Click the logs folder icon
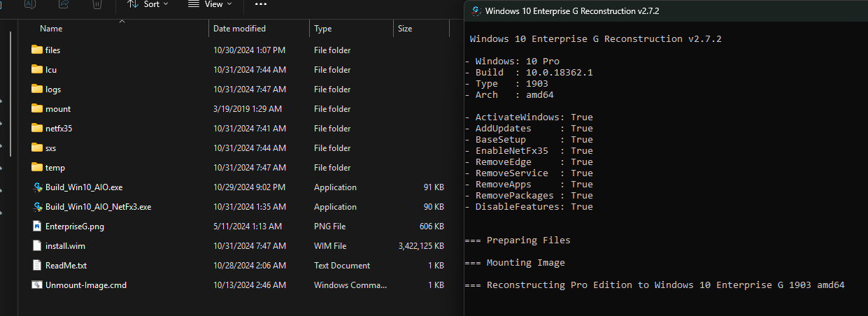868x316 pixels. pos(37,89)
